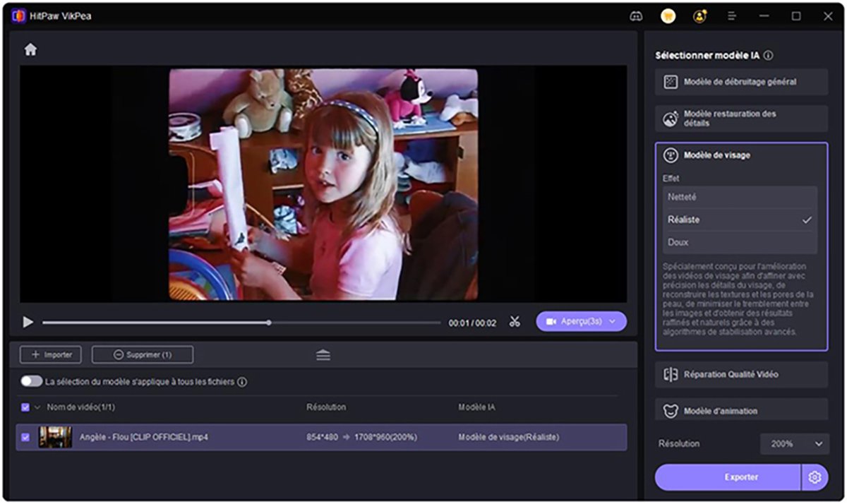Uncheck the Angèle - Flou file checkbox
Image resolution: width=847 pixels, height=504 pixels.
25,437
